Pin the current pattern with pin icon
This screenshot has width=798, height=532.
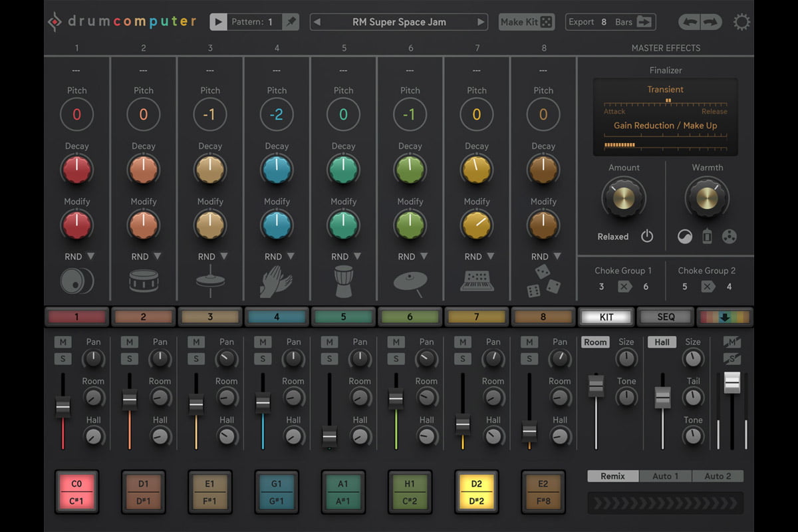291,22
